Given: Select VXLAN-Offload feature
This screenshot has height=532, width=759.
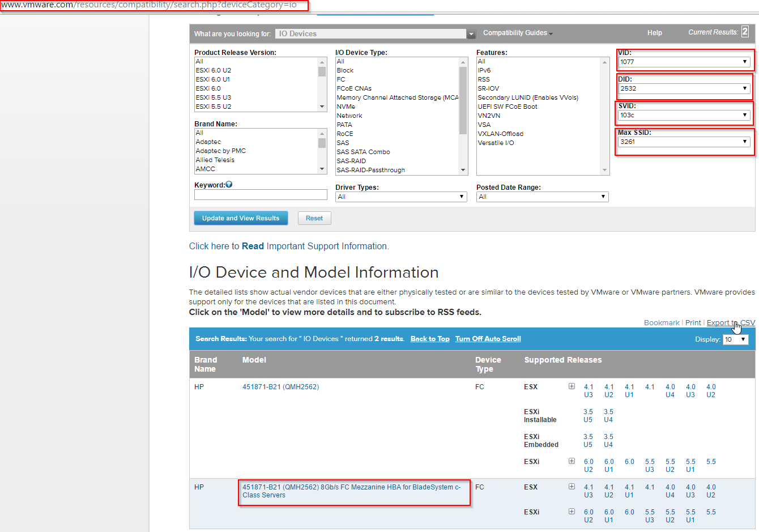Looking at the screenshot, I should pyautogui.click(x=500, y=134).
